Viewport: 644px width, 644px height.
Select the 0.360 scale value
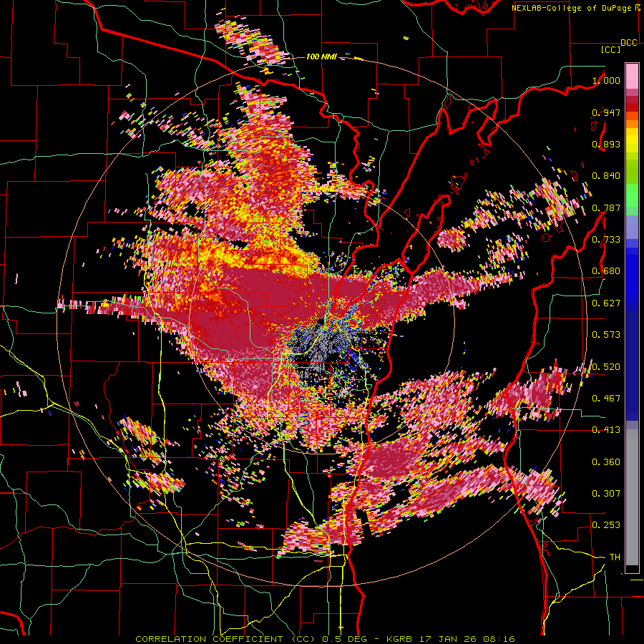[x=606, y=462]
